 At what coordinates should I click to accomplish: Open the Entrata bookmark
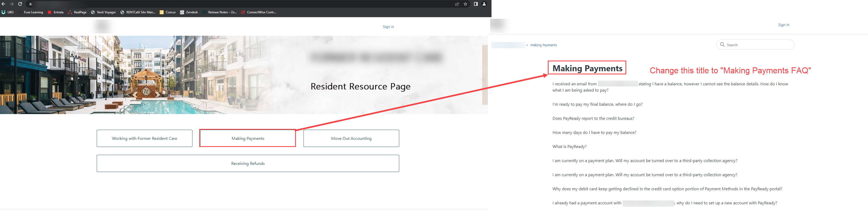click(56, 12)
